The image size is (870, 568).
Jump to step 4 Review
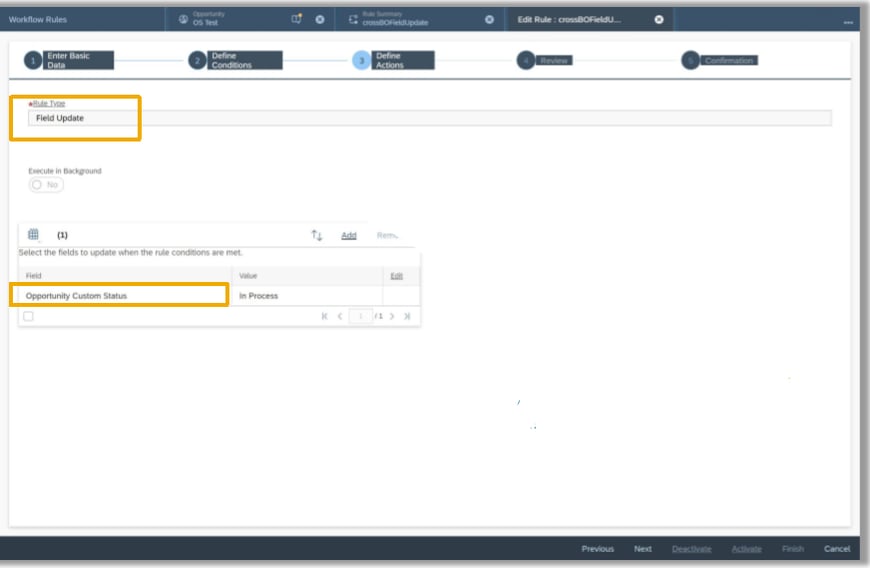[544, 60]
